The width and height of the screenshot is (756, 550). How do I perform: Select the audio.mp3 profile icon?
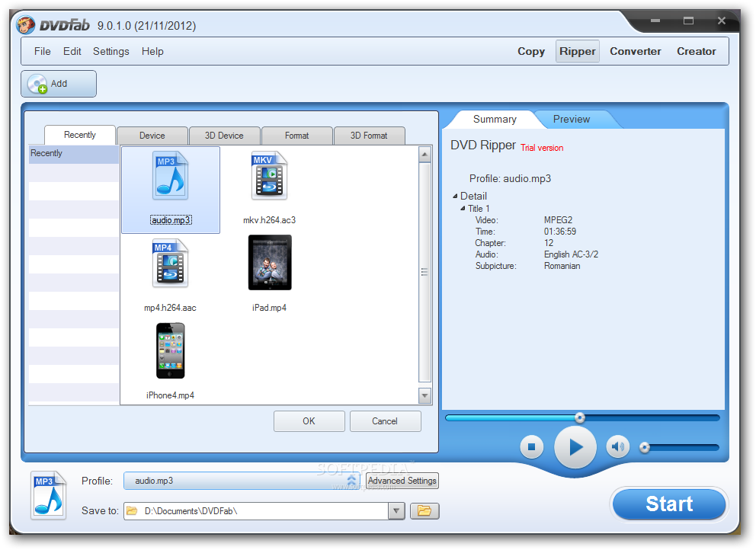tap(170, 176)
